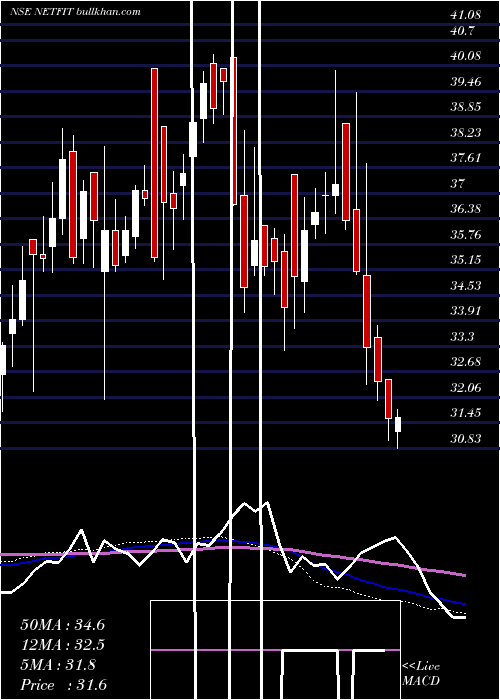500x700 pixels.
Task: Click the last white candlestick near 31.45
Action: 398,425
